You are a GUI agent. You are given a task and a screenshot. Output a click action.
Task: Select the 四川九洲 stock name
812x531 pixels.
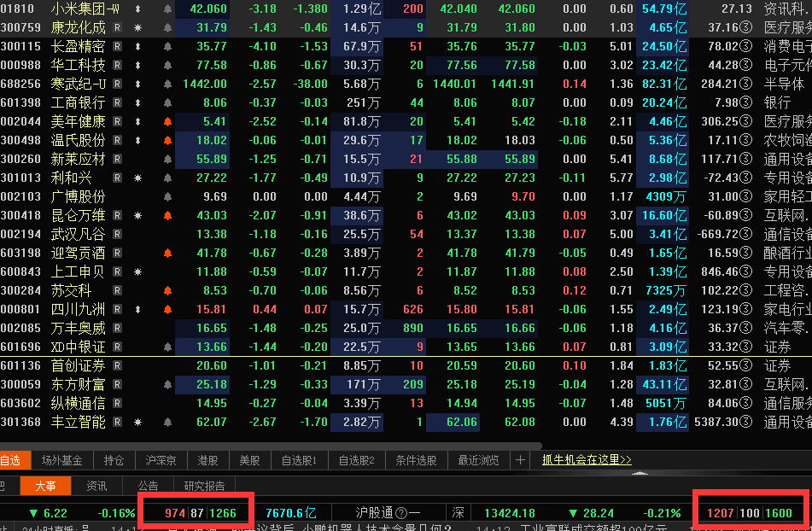(x=79, y=310)
